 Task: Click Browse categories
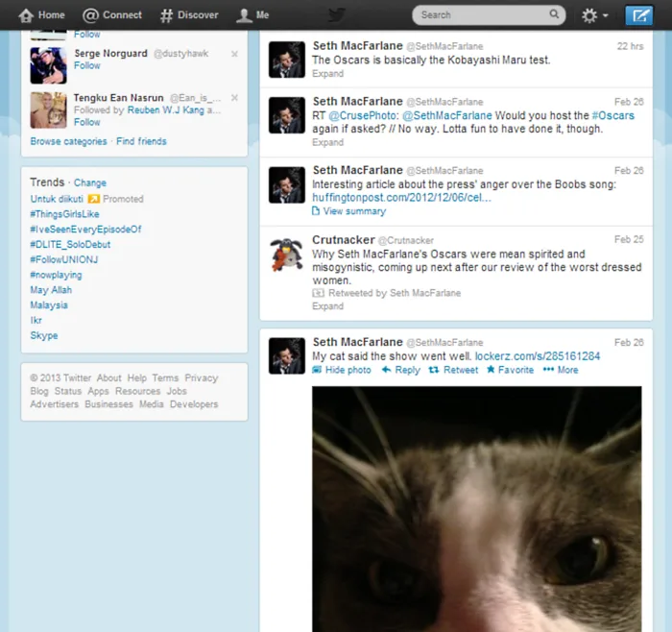68,141
